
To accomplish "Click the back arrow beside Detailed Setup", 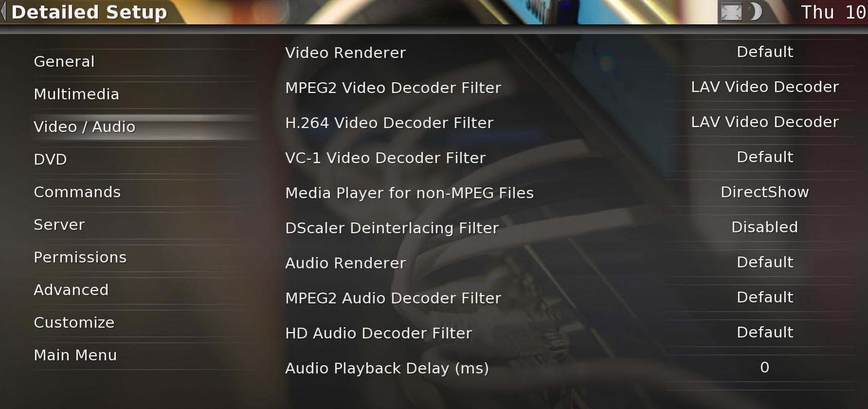I will pos(3,12).
